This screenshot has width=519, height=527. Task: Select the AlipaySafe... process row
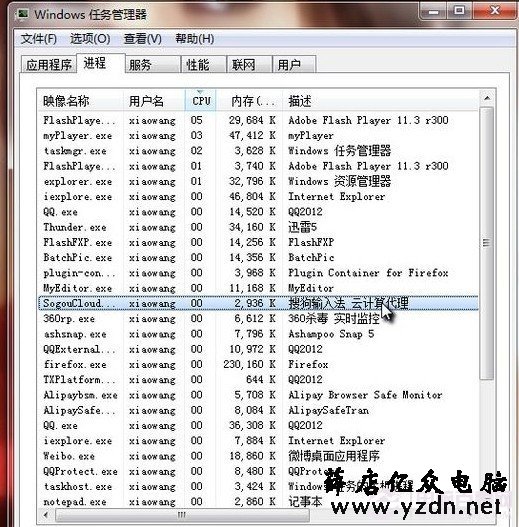(258, 410)
